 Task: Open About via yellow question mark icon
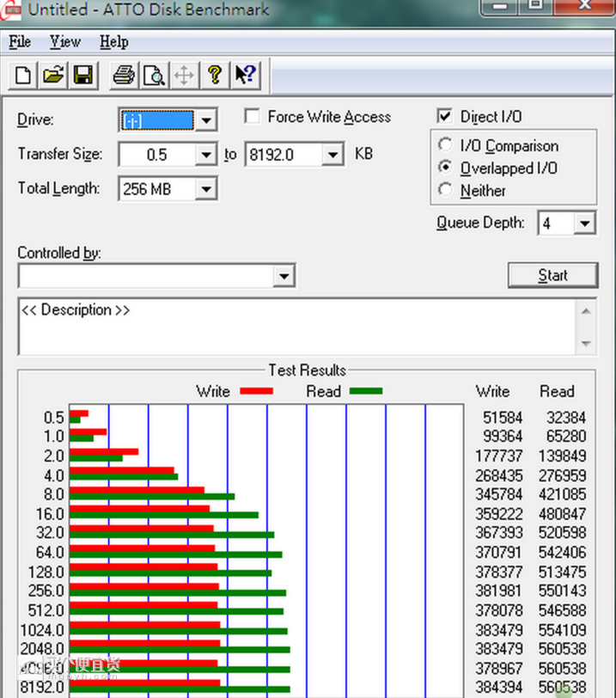coord(215,75)
